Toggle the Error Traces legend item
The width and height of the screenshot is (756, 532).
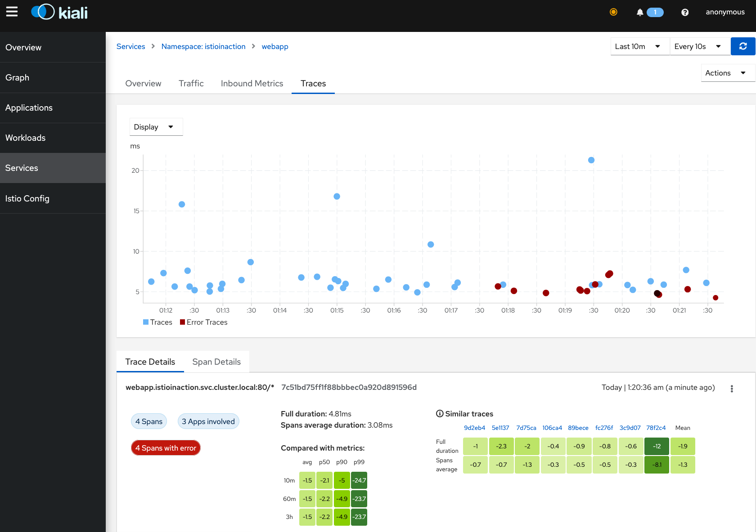click(204, 322)
